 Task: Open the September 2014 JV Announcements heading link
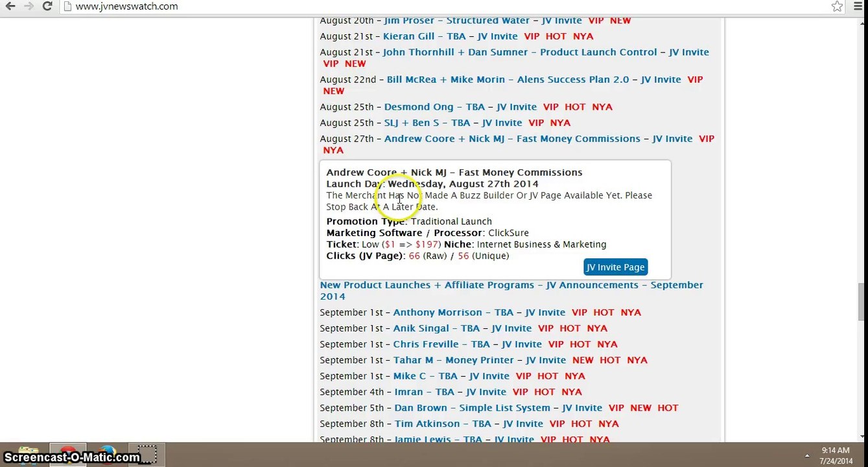click(x=511, y=291)
